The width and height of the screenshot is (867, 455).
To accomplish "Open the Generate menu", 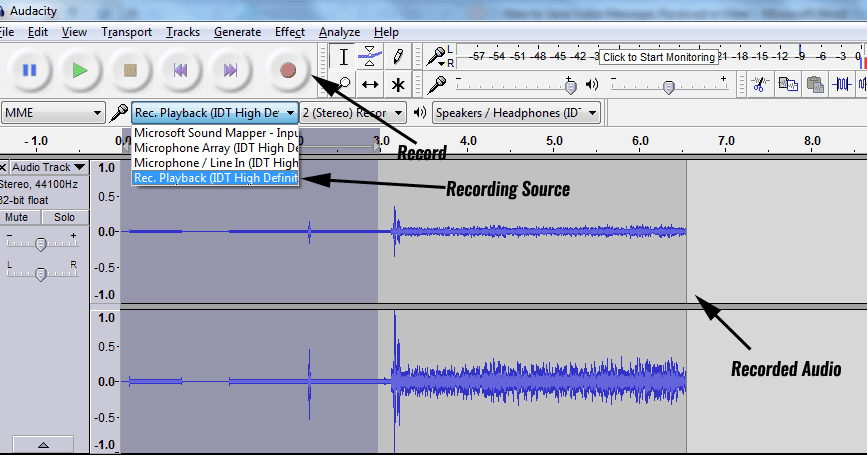I will 237,32.
